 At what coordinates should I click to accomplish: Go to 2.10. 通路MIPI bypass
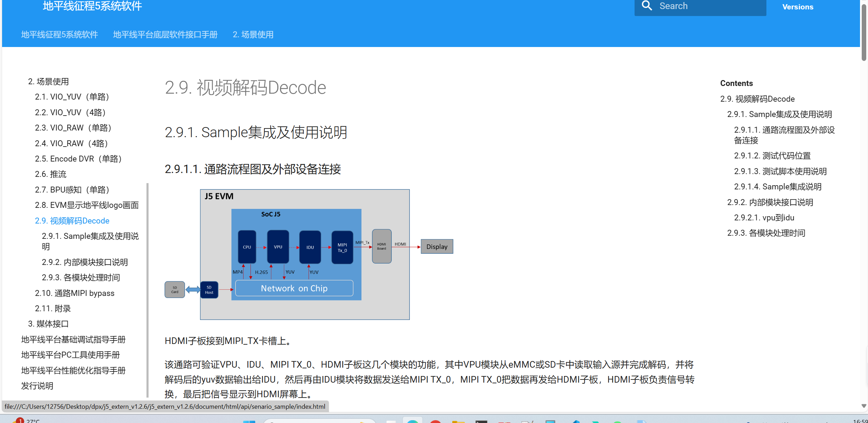(x=74, y=293)
